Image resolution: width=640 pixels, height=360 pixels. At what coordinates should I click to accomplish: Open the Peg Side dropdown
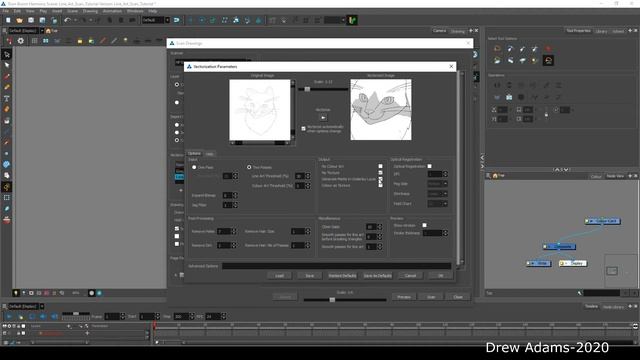coord(438,184)
